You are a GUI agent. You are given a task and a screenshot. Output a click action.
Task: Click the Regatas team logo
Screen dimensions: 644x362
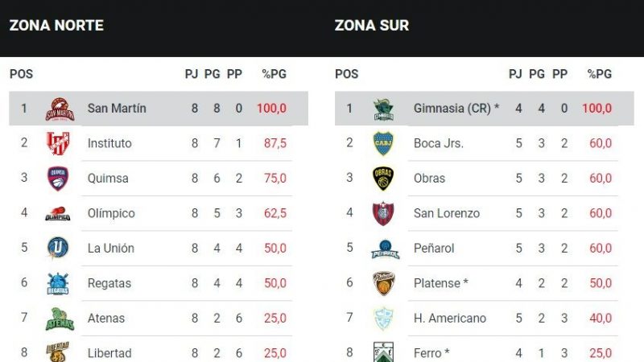pos(58,283)
